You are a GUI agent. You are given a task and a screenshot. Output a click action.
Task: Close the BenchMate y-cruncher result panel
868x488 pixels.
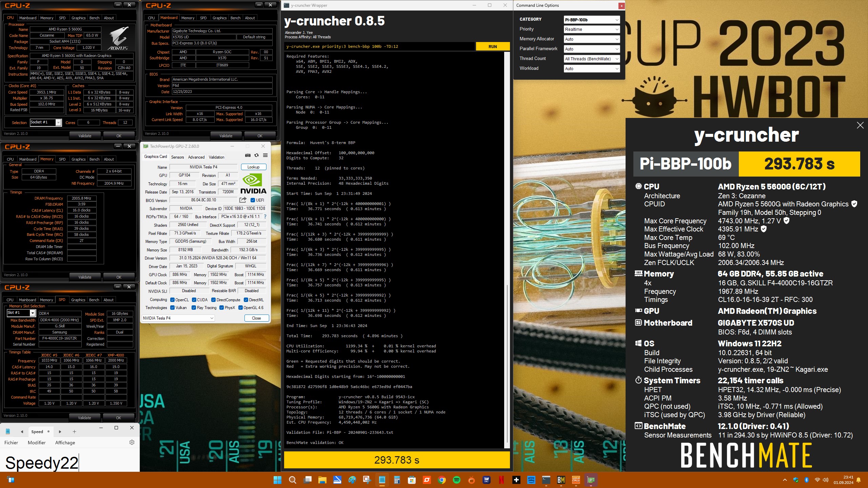pos(860,125)
